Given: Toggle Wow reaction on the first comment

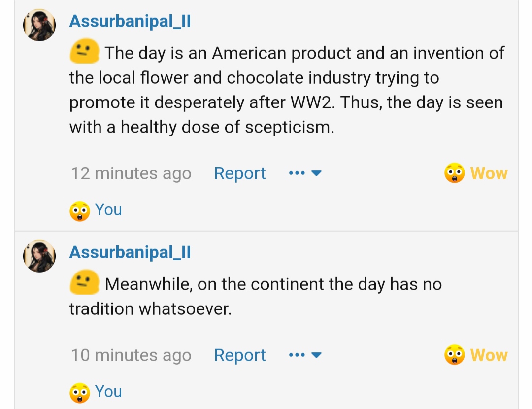Looking at the screenshot, I should pyautogui.click(x=489, y=173).
